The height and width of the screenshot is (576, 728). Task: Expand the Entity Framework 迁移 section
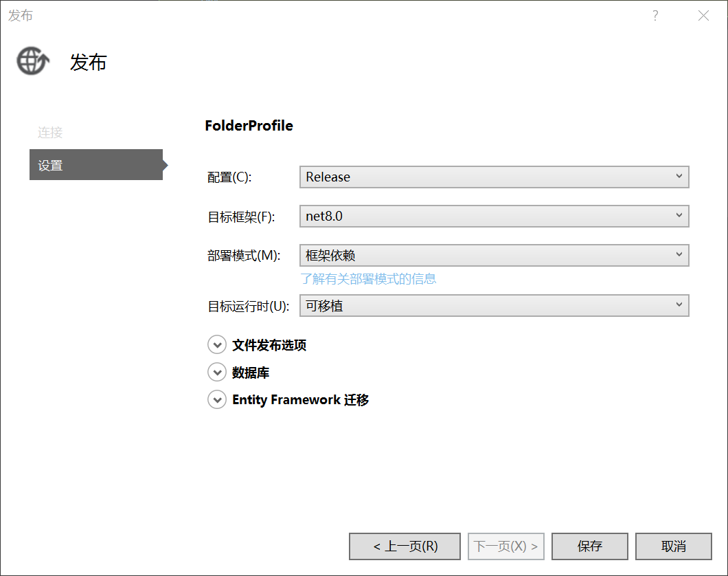(x=217, y=399)
